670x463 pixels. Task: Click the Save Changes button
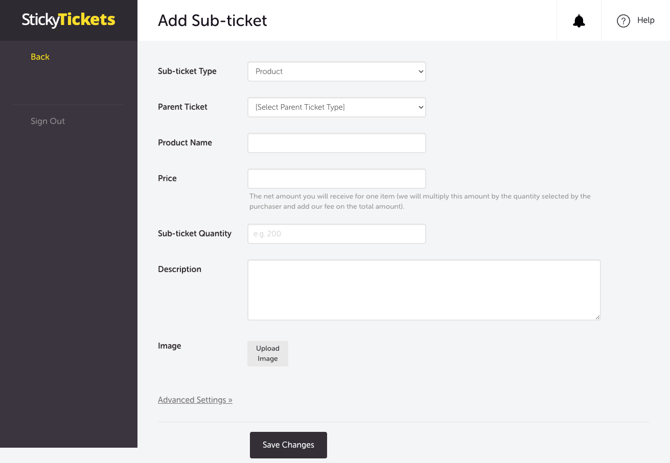pos(288,445)
